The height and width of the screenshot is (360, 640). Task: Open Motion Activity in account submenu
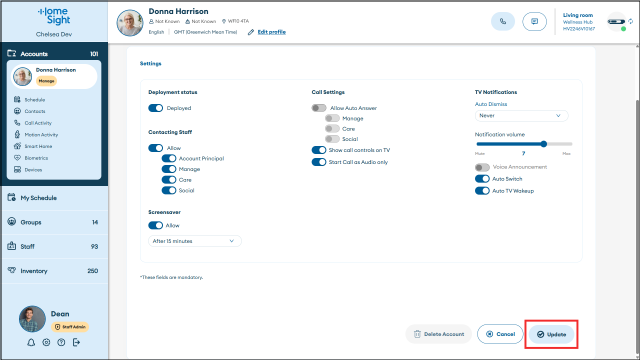coord(41,135)
